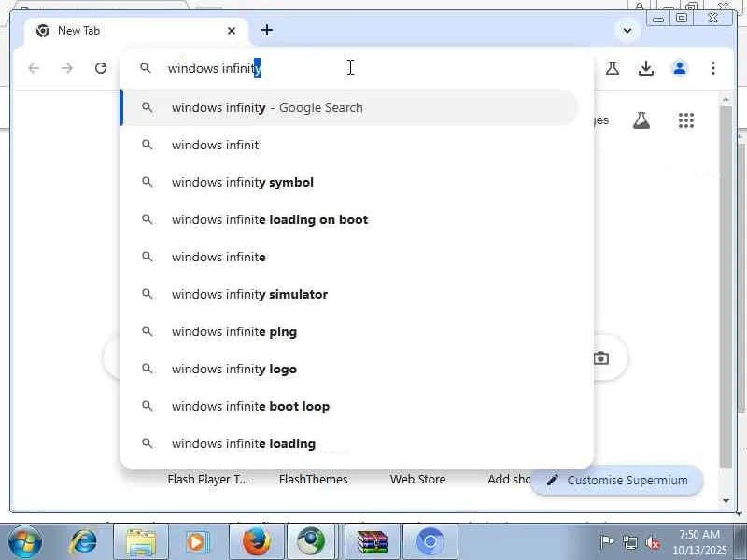Launch Internet Explorer from the taskbar

[x=83, y=542]
